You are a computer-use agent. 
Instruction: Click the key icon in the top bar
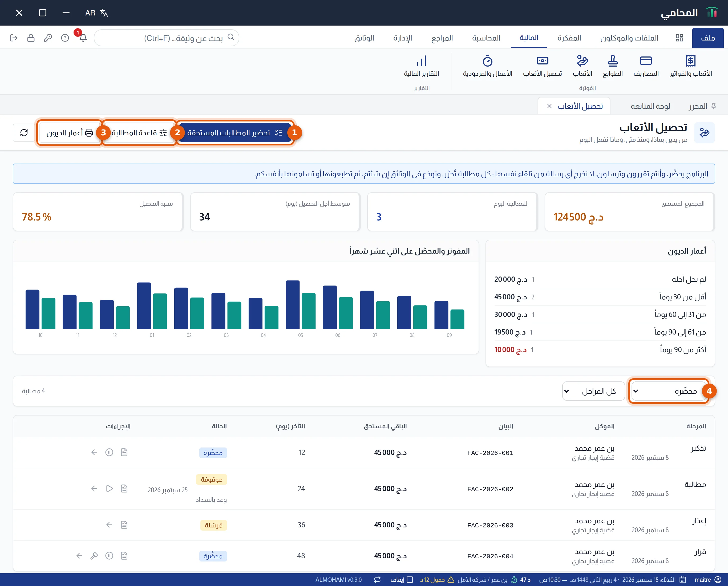[48, 38]
